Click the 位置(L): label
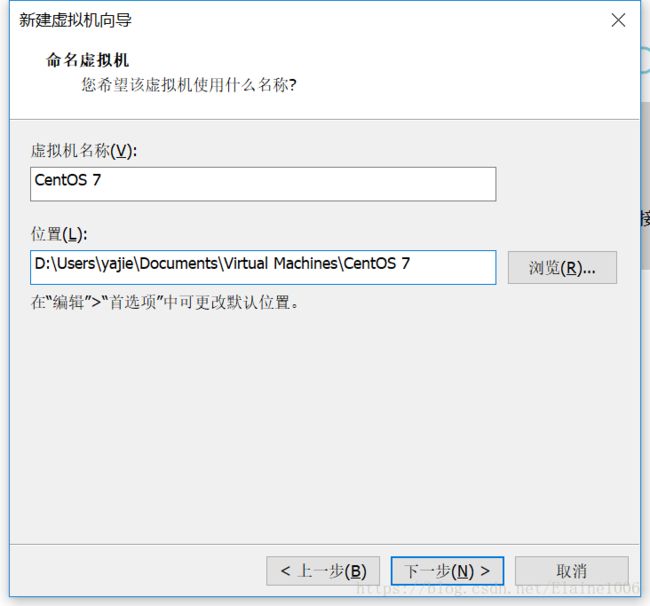Image resolution: width=650 pixels, height=606 pixels. tap(59, 234)
